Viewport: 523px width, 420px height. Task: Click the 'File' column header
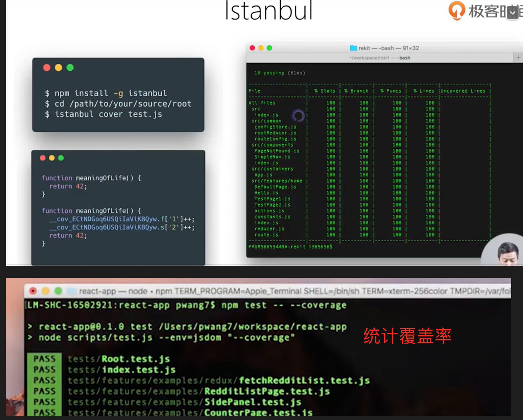point(254,91)
